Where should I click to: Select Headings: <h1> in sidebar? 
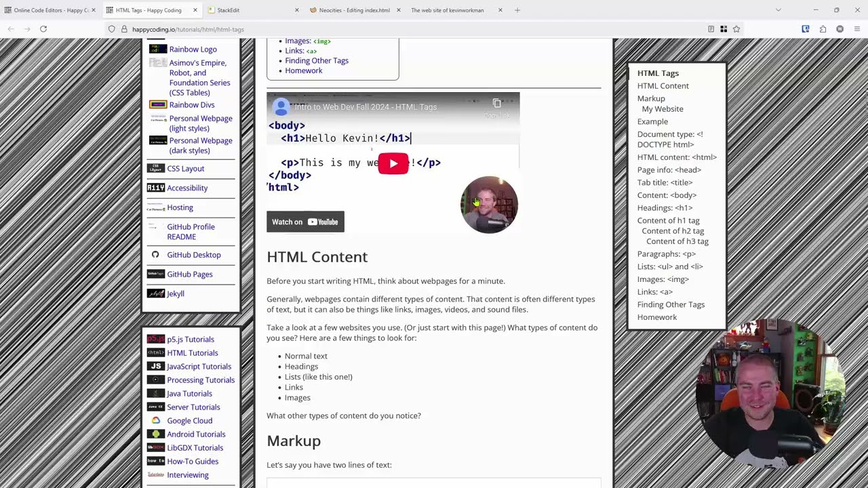[665, 208]
